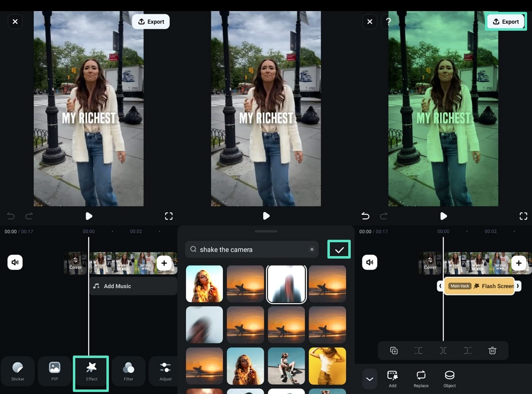
Task: Open the Filter tool in bottom toolbar
Action: click(128, 371)
